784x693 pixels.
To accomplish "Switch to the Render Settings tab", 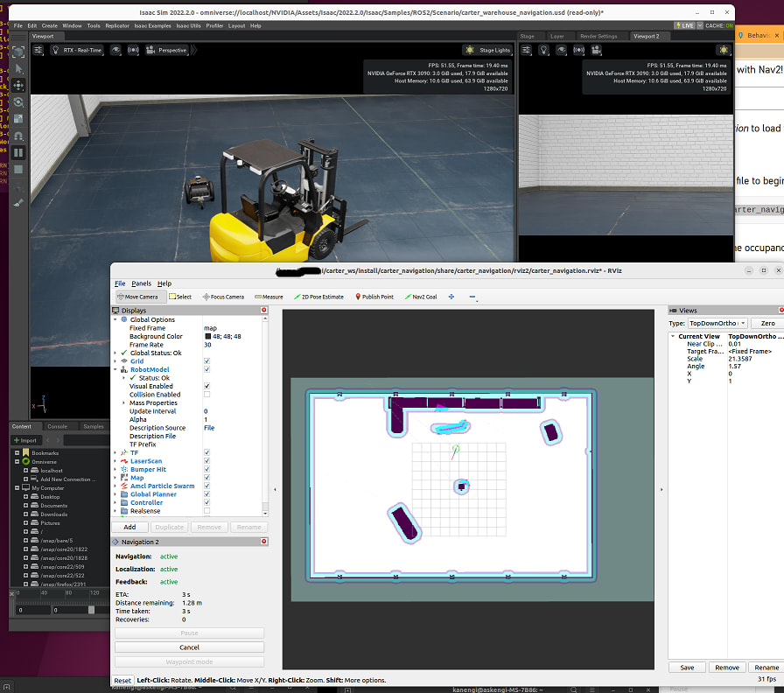I will [x=598, y=37].
